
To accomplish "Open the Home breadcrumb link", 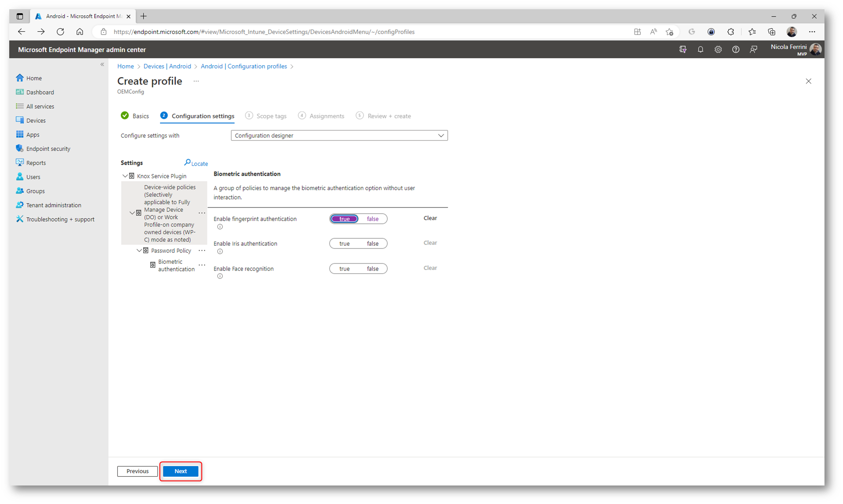I will click(x=126, y=66).
